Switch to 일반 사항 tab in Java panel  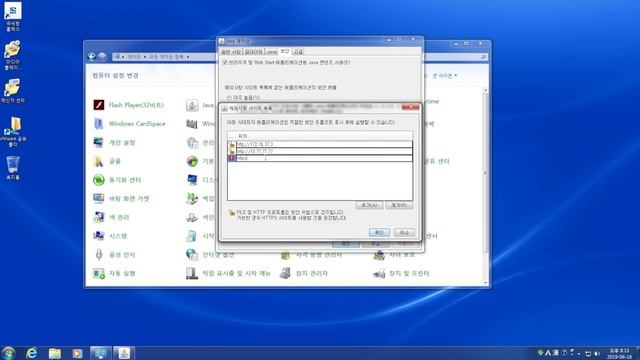pyautogui.click(x=231, y=52)
